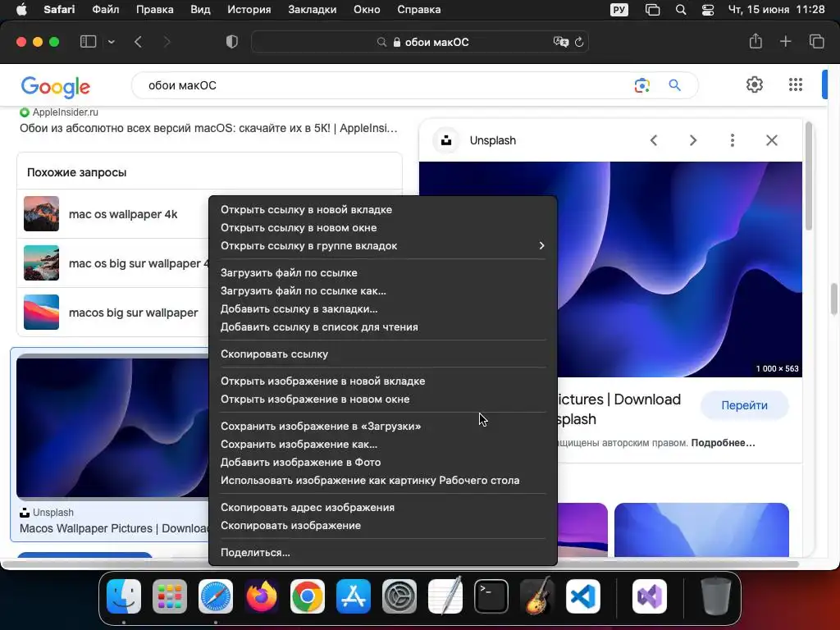The height and width of the screenshot is (630, 840).
Task: Show previous image in Unsplash panel
Action: click(x=654, y=140)
